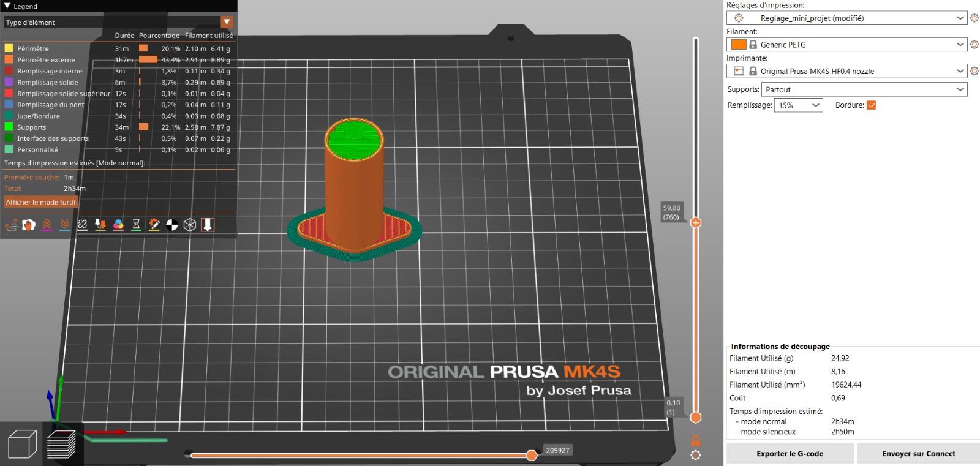Uncheck the Bordure checkbox
This screenshot has height=466, width=980.
(x=871, y=105)
